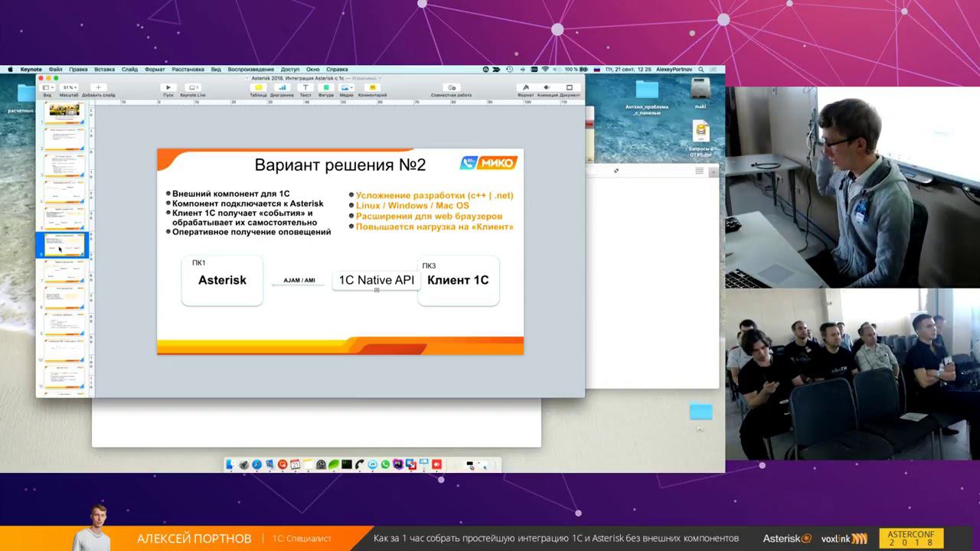The image size is (980, 551).
Task: Open the Воспроизведение menu
Action: coord(250,69)
